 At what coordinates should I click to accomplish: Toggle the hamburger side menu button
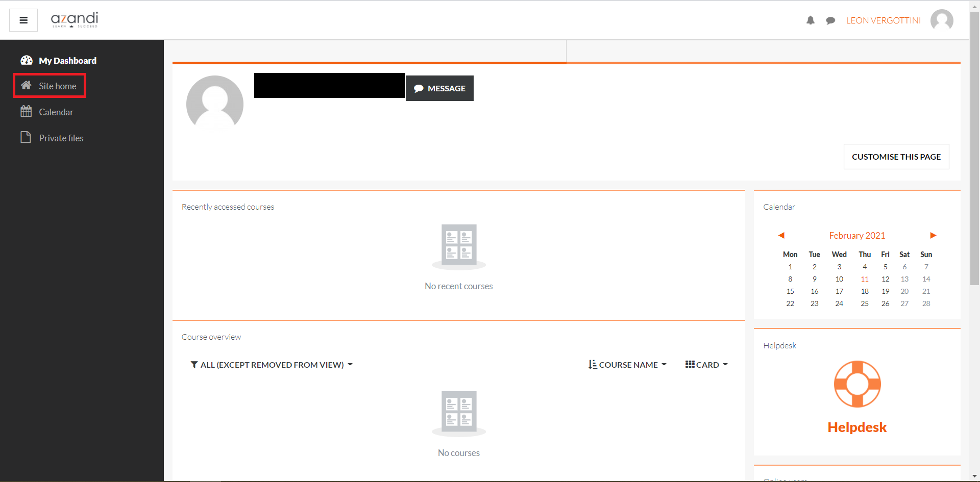(23, 20)
